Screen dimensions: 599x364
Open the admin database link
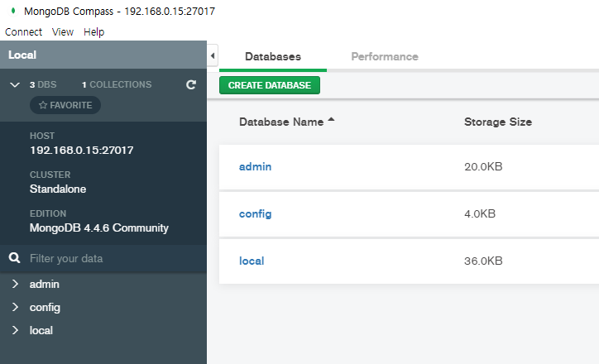(255, 166)
